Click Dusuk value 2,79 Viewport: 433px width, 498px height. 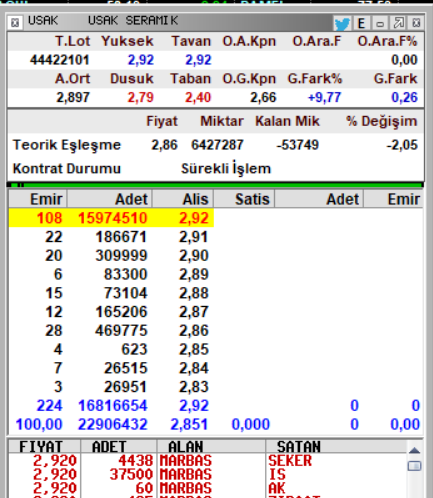(140, 98)
